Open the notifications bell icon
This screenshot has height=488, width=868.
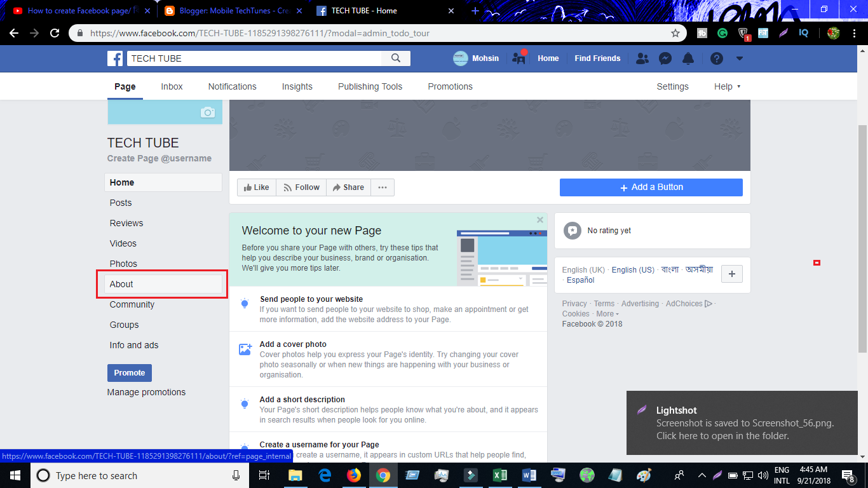(688, 58)
